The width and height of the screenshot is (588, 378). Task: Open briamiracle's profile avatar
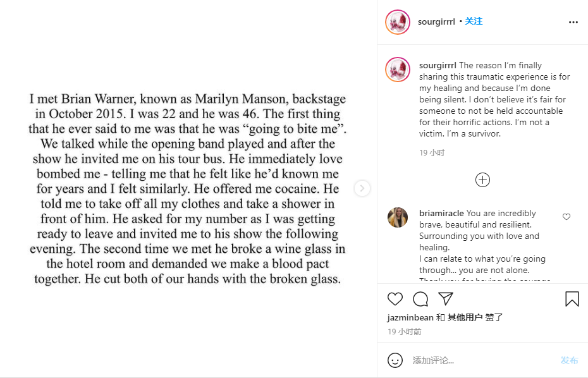tap(398, 217)
